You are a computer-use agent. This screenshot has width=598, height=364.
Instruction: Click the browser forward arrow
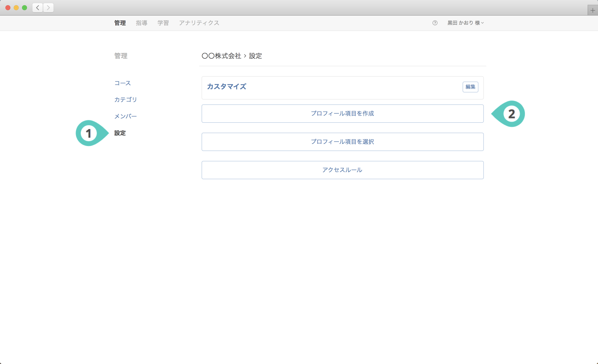click(x=48, y=8)
